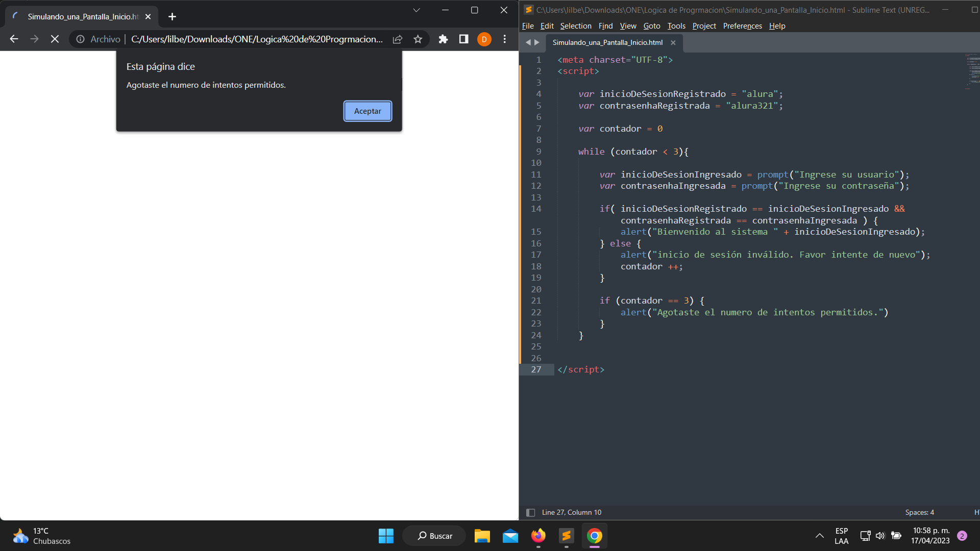Switch to Sublime Text from the taskbar
The image size is (980, 551).
[x=566, y=536]
